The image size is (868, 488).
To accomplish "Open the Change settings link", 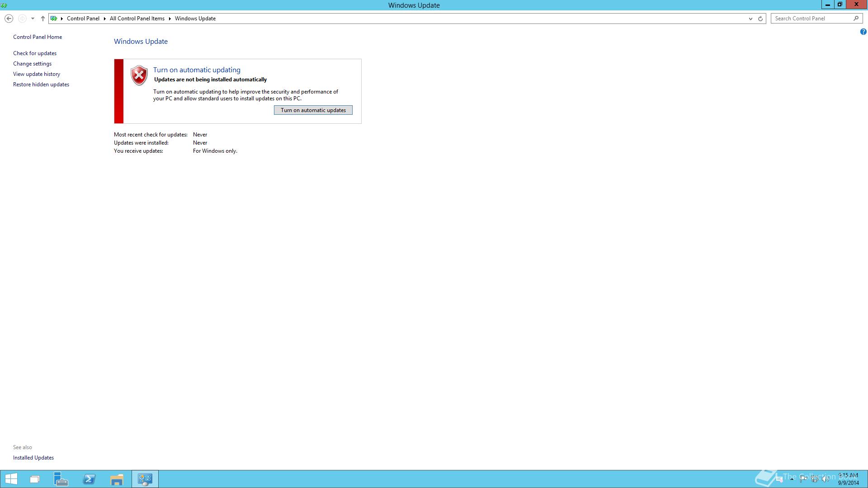I will pos(32,64).
